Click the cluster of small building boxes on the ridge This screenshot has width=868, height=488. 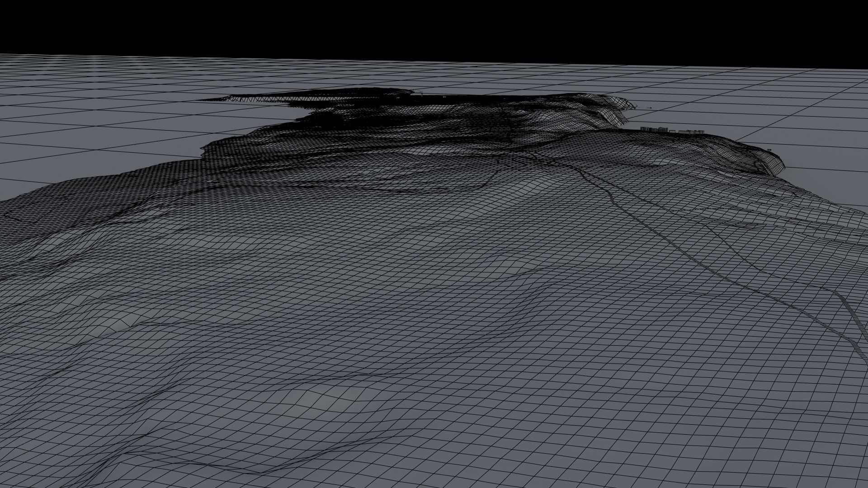click(673, 131)
